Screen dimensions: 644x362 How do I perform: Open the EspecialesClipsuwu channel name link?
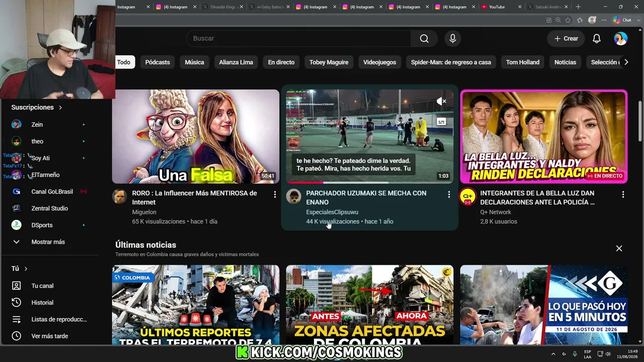click(x=332, y=212)
